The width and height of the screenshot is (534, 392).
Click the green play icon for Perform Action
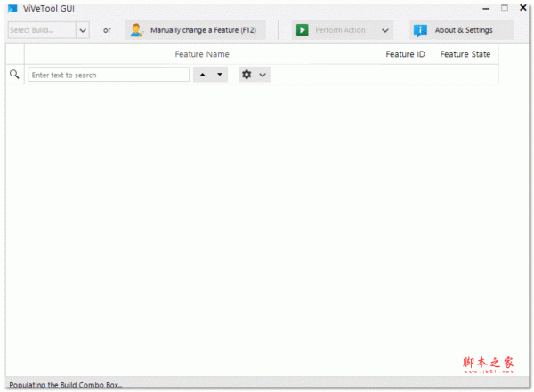click(x=303, y=30)
